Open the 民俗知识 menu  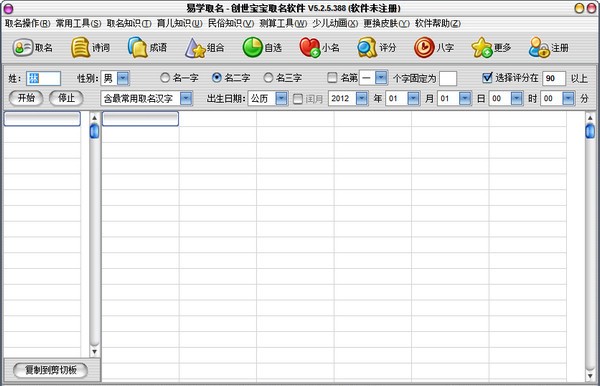231,23
